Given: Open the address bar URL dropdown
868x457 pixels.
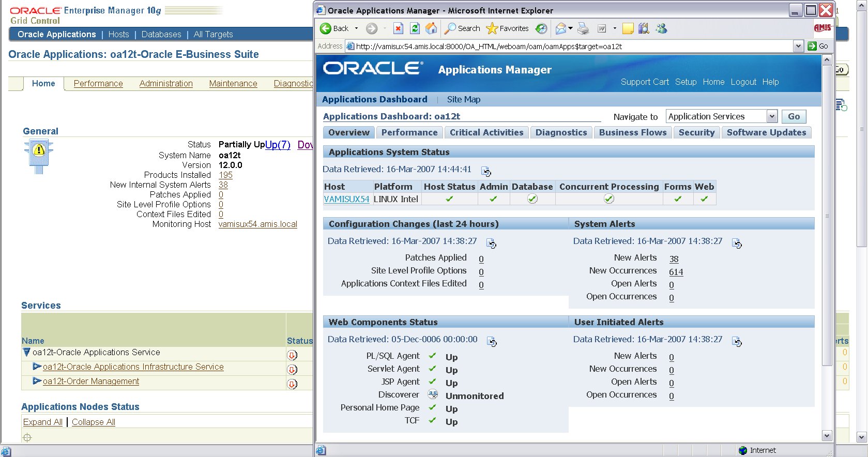Looking at the screenshot, I should pyautogui.click(x=798, y=46).
